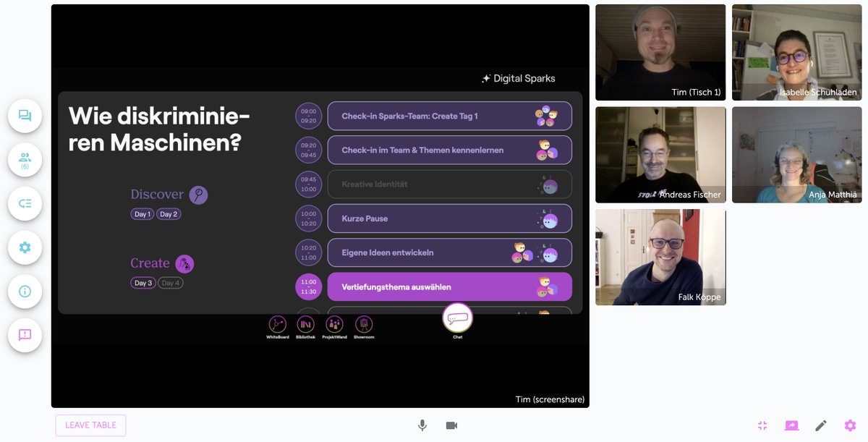Click the Day 2 pill under Discover
868x442 pixels.
[x=169, y=214]
